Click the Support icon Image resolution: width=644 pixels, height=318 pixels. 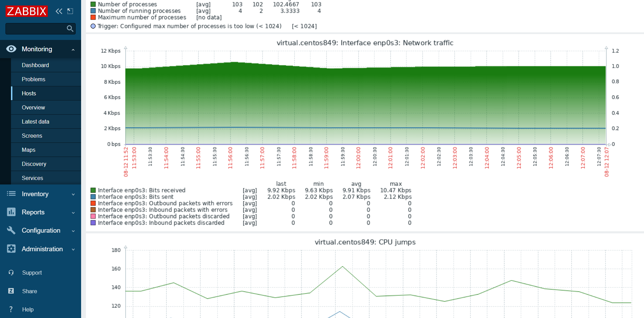tap(11, 272)
